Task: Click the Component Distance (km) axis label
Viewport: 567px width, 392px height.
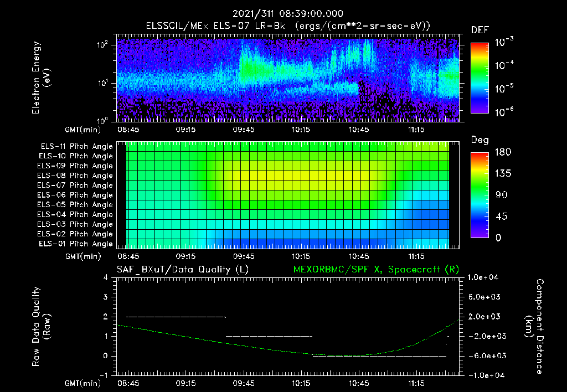Action: pos(534,327)
